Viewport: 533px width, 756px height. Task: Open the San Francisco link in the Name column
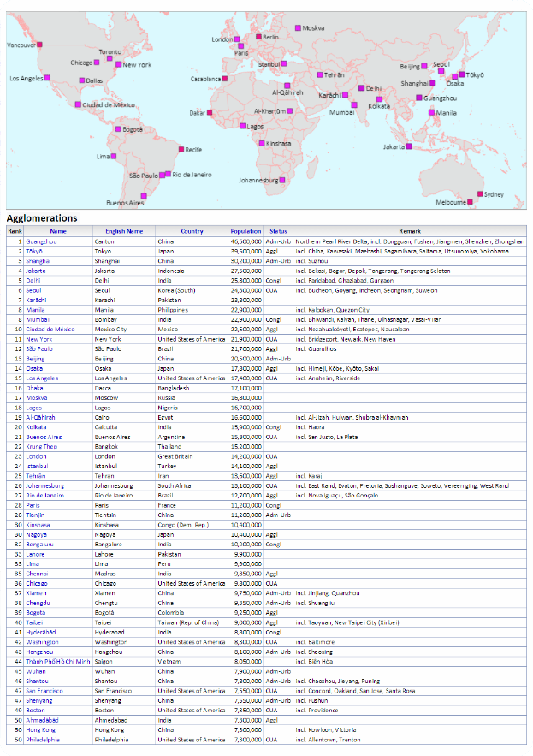[x=44, y=691]
